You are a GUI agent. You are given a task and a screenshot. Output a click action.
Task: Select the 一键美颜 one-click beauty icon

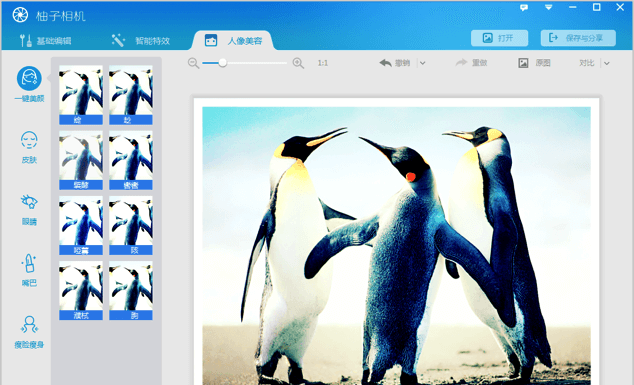(x=29, y=78)
